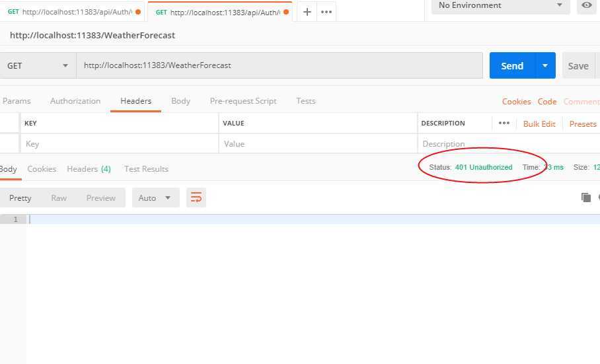Image resolution: width=600 pixels, height=364 pixels.
Task: Open the response Headers (4) tab
Action: (x=89, y=169)
